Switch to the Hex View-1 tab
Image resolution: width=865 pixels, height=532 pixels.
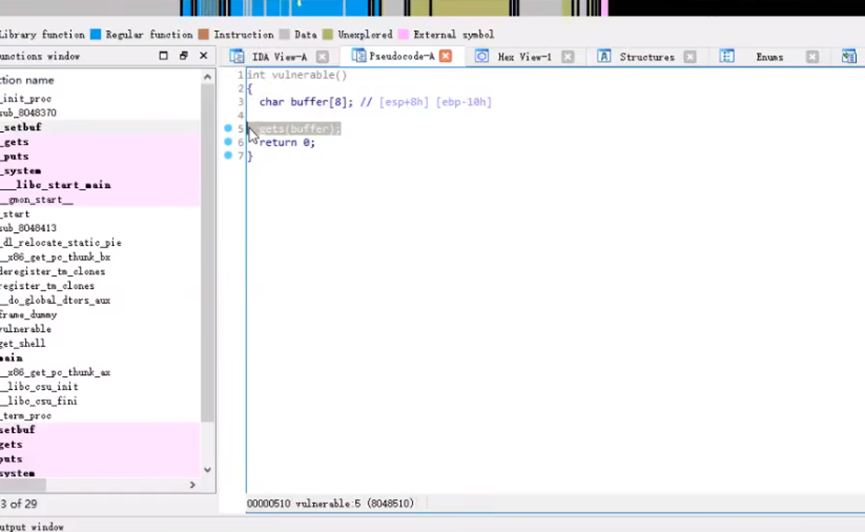(524, 57)
